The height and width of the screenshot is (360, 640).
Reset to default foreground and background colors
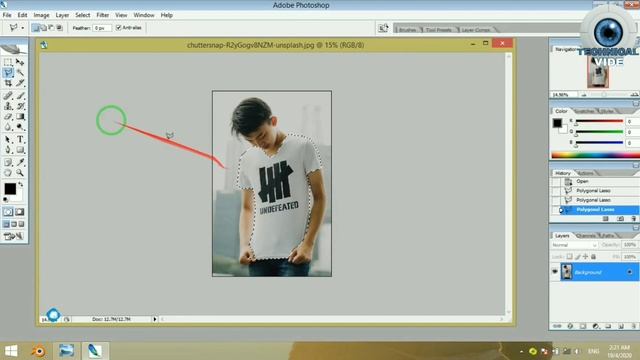(x=6, y=200)
